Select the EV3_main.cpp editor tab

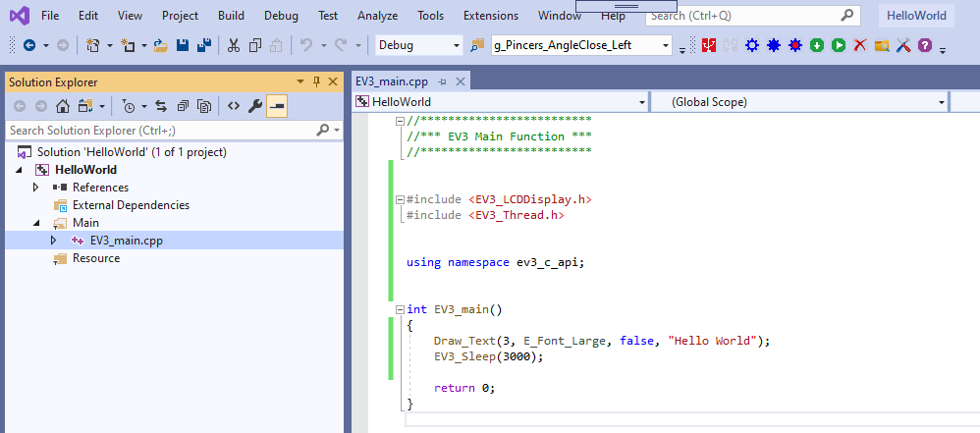point(391,81)
